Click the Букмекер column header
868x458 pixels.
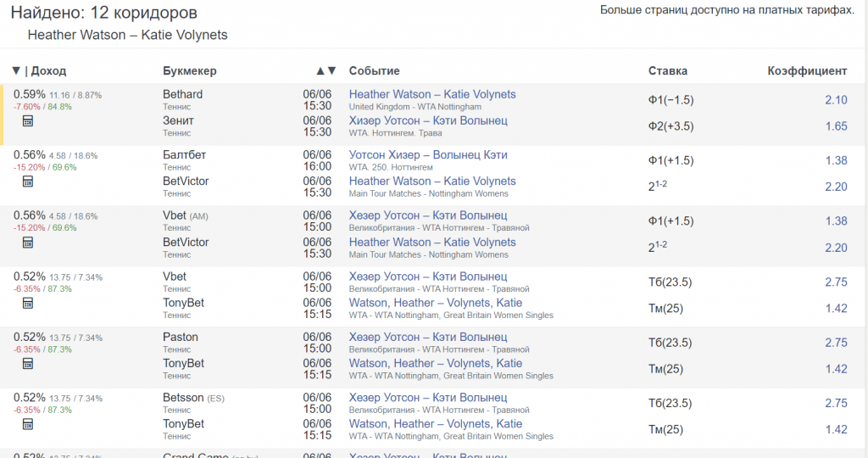click(x=190, y=71)
